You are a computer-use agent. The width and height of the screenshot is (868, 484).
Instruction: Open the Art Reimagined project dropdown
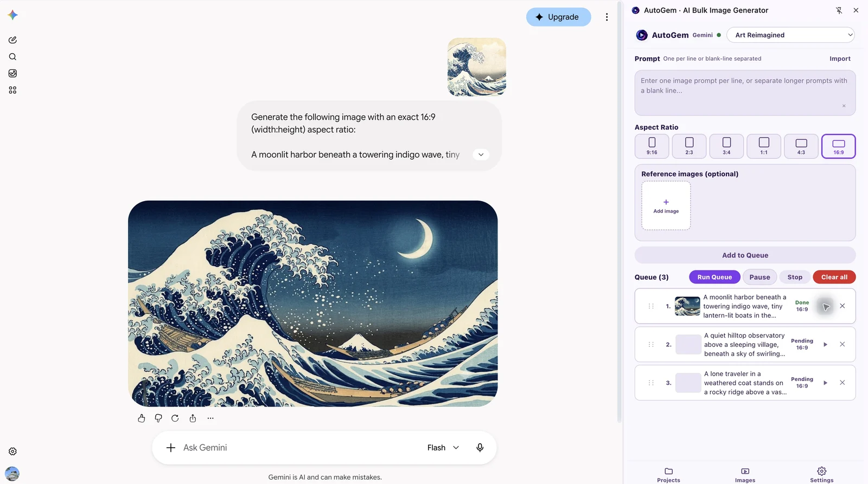791,35
